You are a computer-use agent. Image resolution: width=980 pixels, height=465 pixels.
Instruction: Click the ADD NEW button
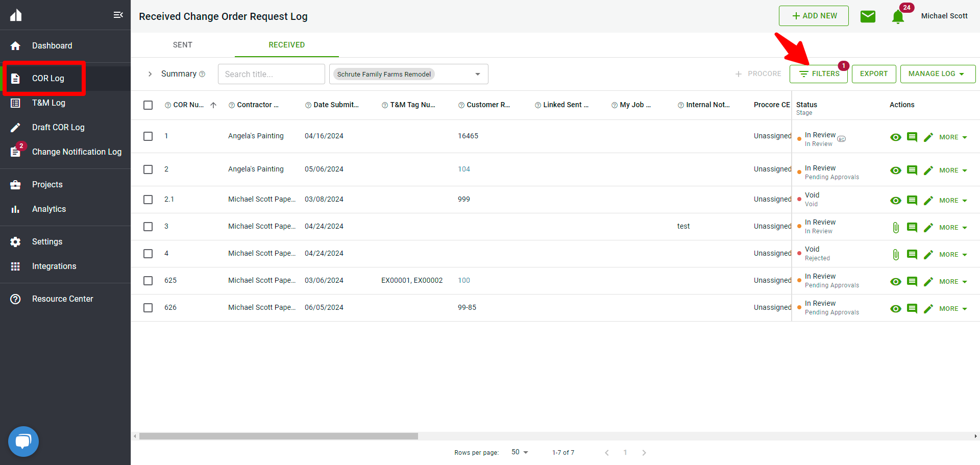814,16
